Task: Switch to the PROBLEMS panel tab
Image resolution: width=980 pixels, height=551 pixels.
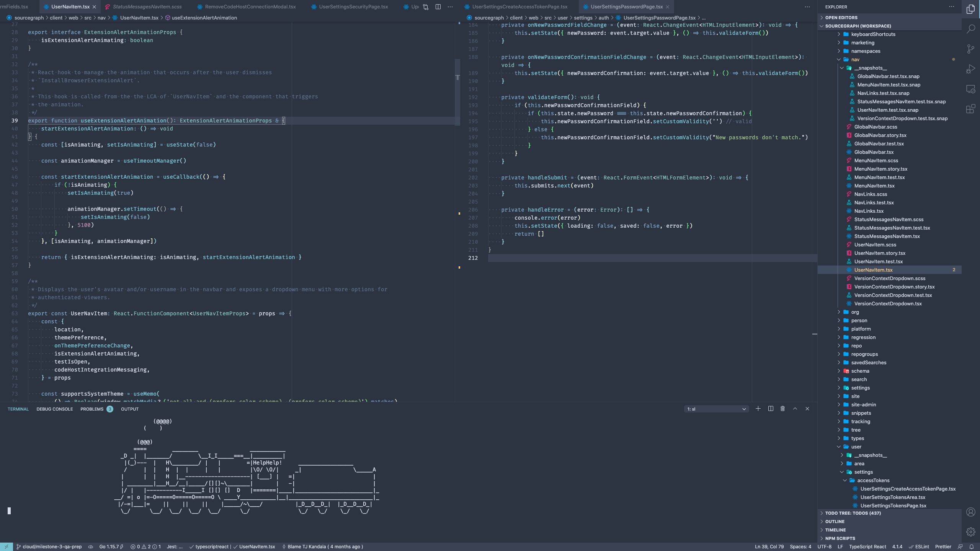Action: pyautogui.click(x=92, y=409)
